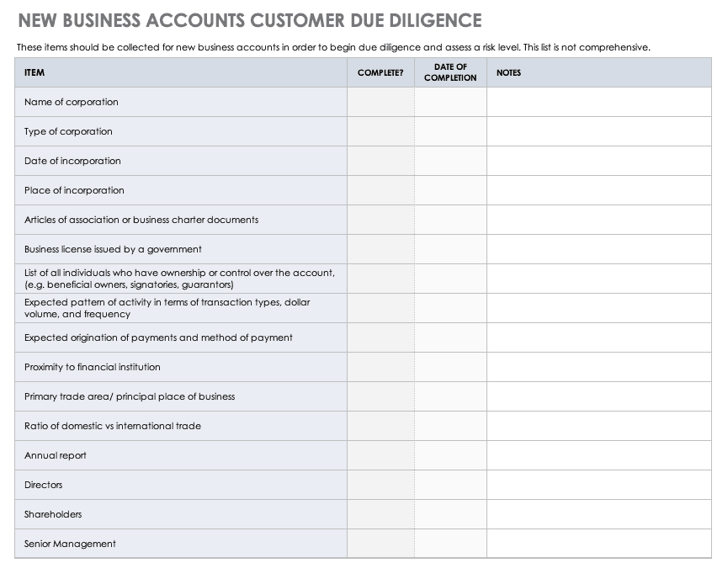Select 'Expected pattern of activity' item cell

[181, 308]
